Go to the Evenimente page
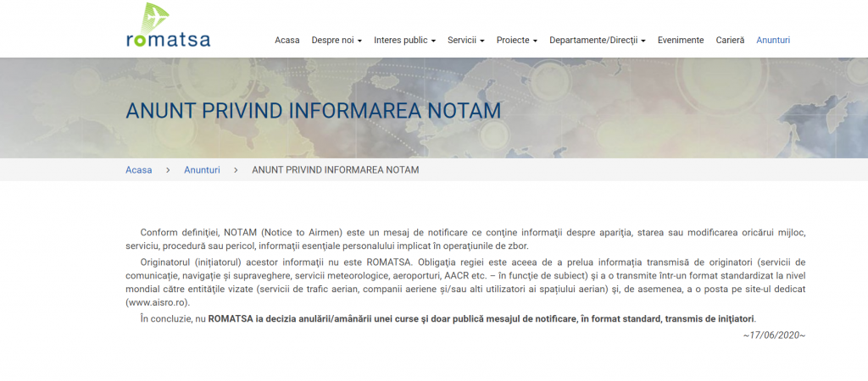This screenshot has width=868, height=381. (681, 41)
